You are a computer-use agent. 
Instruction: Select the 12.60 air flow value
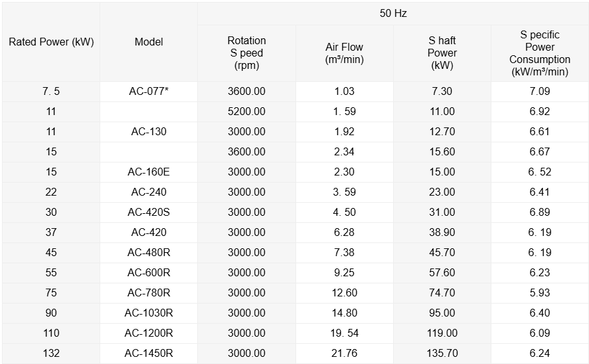click(344, 293)
